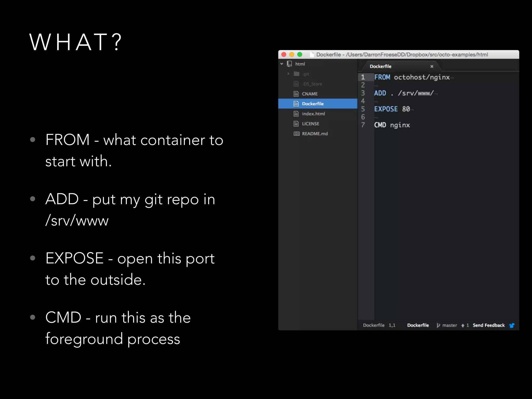Click the Send Feedback link
The height and width of the screenshot is (399, 532).
(489, 325)
